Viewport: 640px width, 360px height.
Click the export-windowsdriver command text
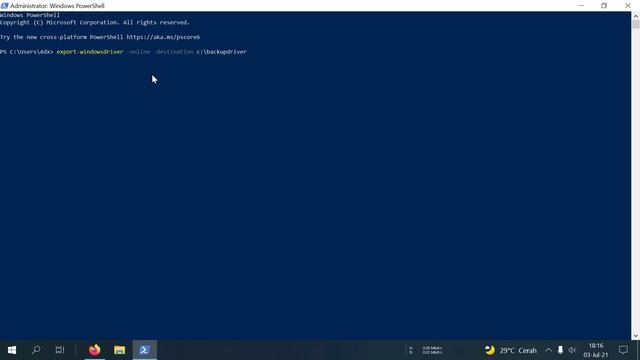90,52
